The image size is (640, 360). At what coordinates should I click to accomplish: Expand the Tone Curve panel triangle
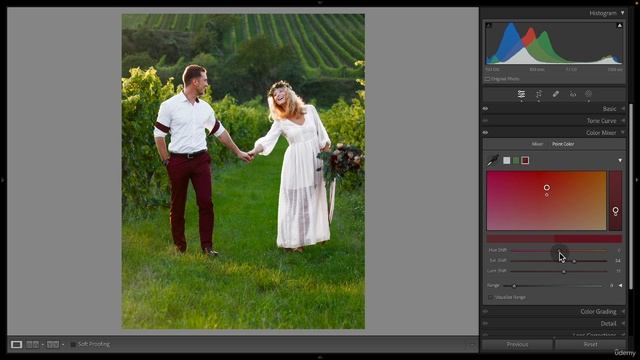pos(623,121)
